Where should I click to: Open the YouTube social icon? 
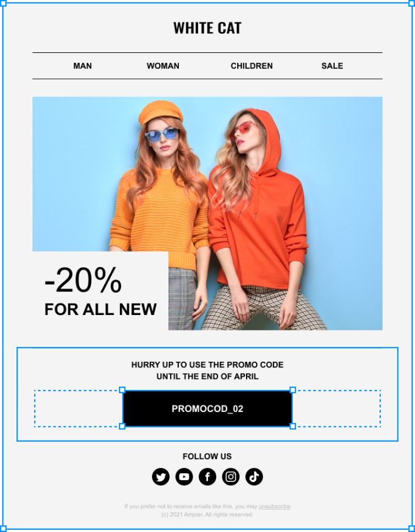[x=184, y=477]
